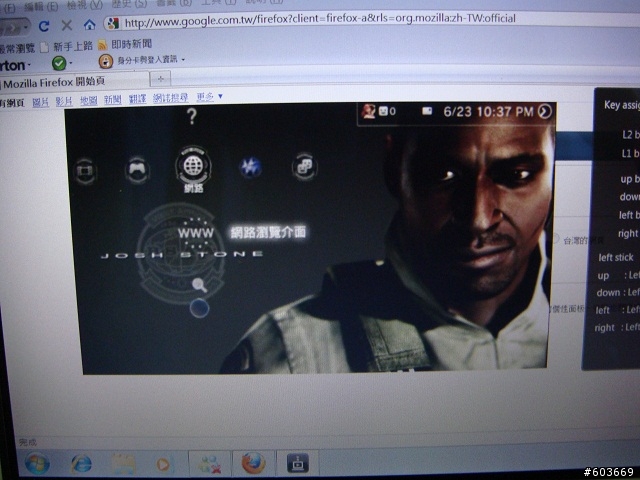Open Windows Live Messenger taskbar icon
This screenshot has height=480, width=640.
tap(210, 464)
